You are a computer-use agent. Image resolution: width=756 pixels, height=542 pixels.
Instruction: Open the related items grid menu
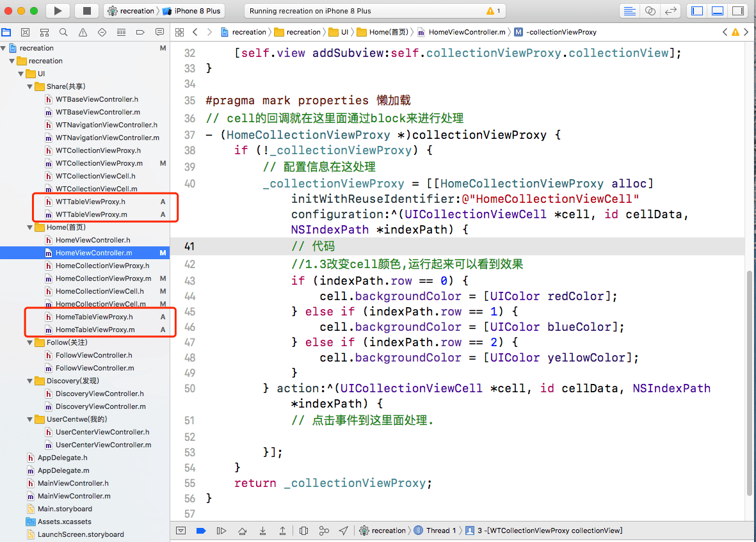[x=179, y=32]
